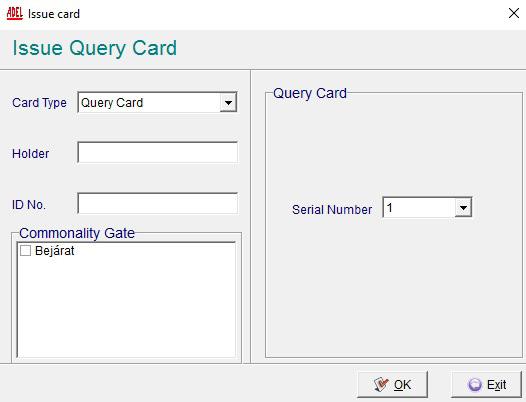The width and height of the screenshot is (526, 402).
Task: Open the Card Type dropdown arrow
Action: [x=228, y=102]
